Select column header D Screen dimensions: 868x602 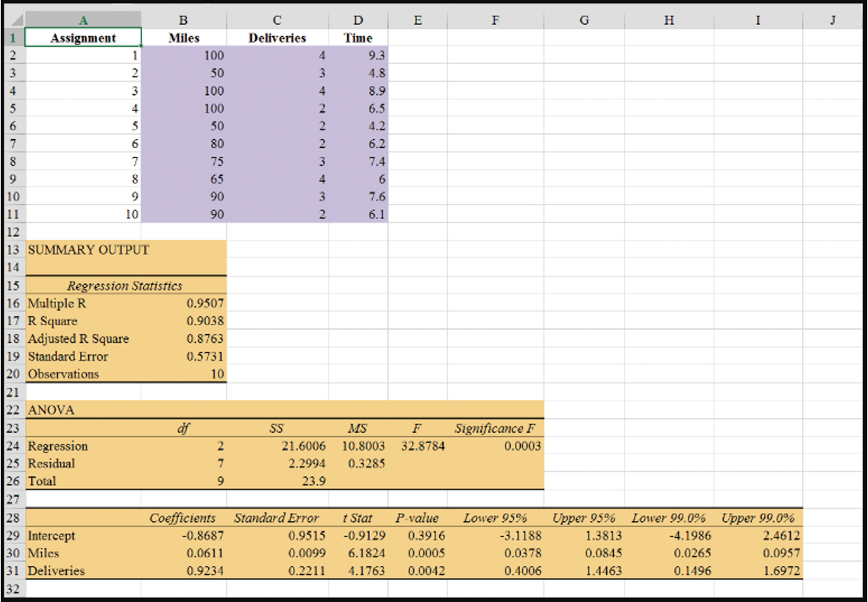click(x=358, y=20)
